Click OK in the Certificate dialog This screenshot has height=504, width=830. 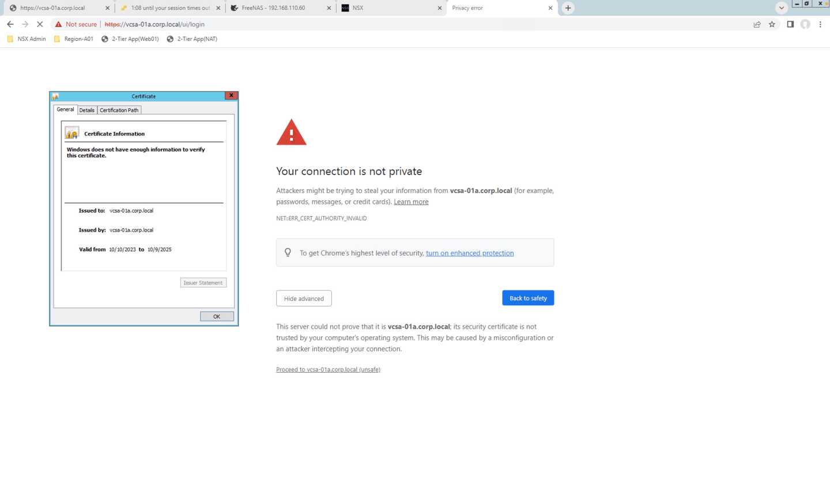[x=217, y=316]
